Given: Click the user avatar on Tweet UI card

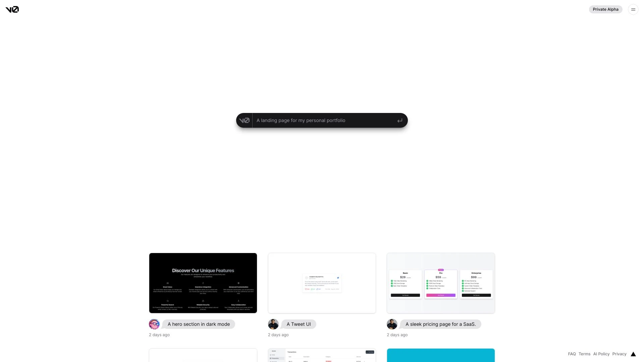Looking at the screenshot, I should [x=273, y=324].
